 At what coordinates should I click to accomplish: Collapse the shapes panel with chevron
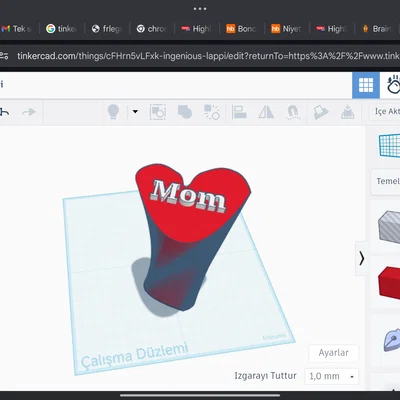pyautogui.click(x=362, y=258)
